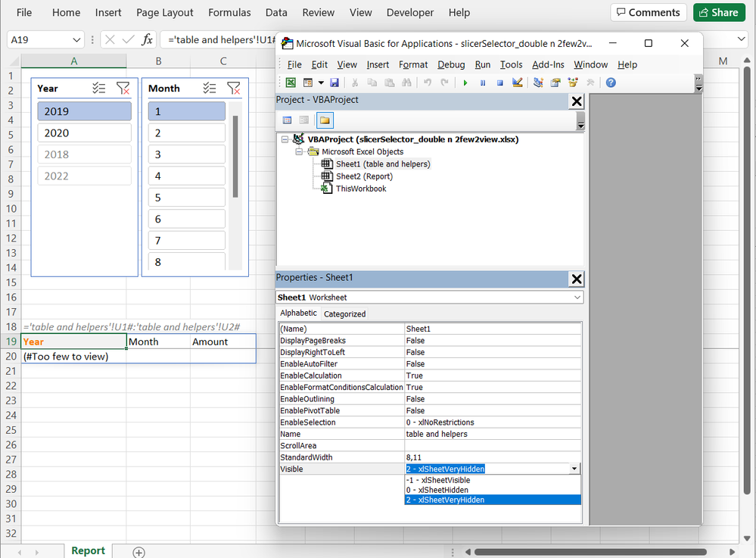
Task: Open the Sheet1 Worksheet object dropdown
Action: [x=577, y=297]
